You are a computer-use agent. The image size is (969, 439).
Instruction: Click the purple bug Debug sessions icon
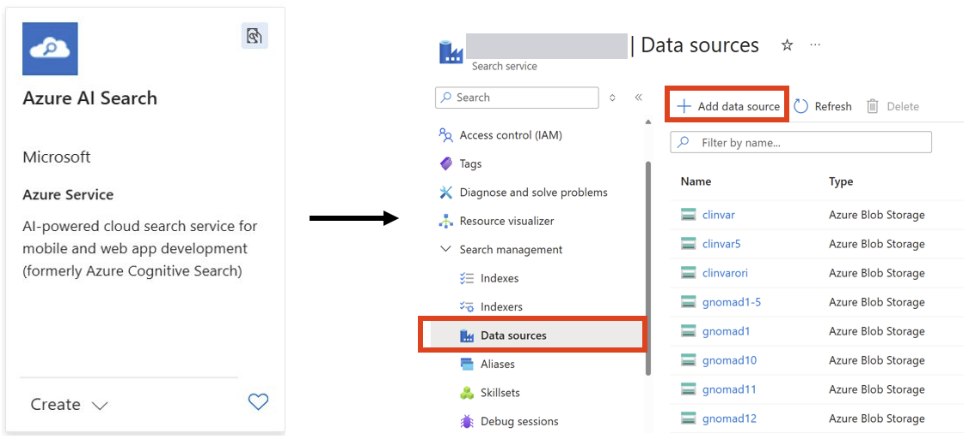click(x=467, y=422)
